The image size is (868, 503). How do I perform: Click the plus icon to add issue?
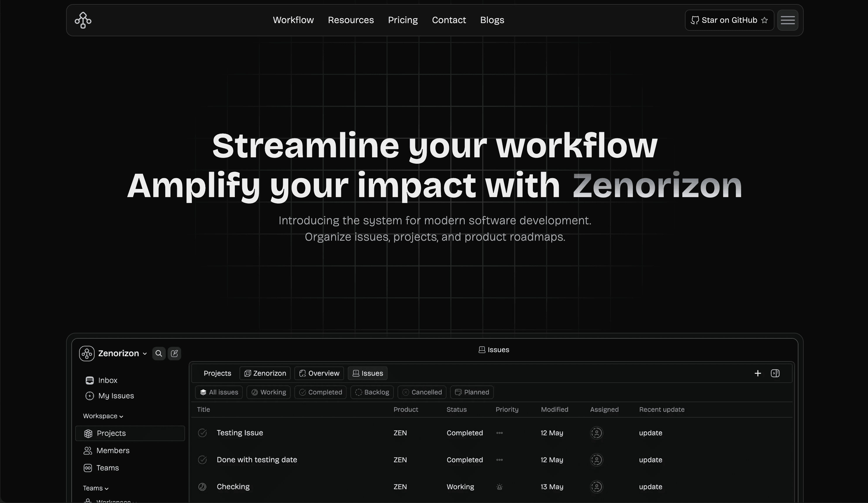[x=757, y=373]
